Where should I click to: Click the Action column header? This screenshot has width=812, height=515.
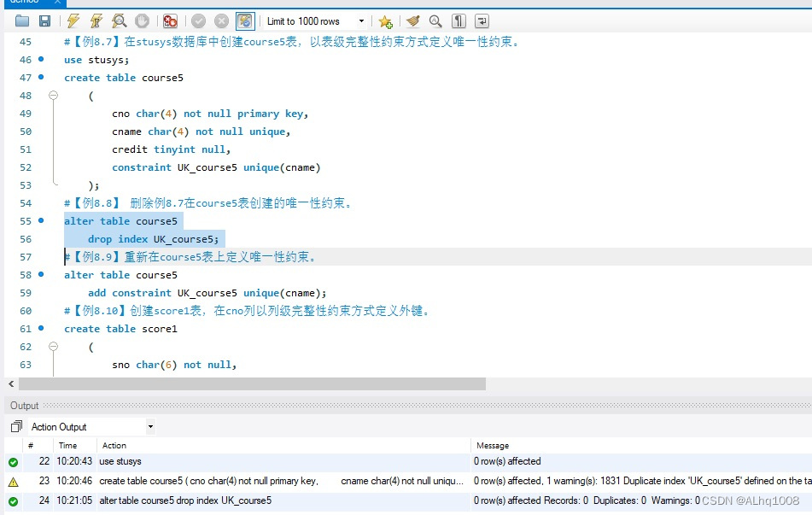click(x=114, y=446)
